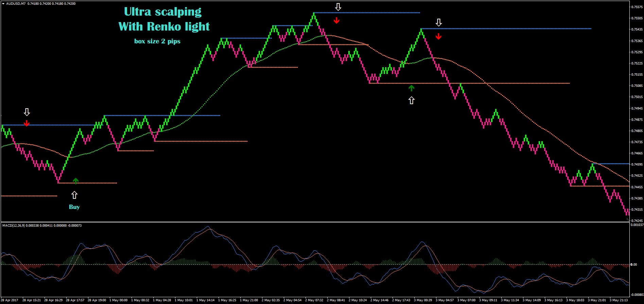644x304 pixels.
Task: Click '1 May 00:00' on the time axis
Action: (x=119, y=300)
